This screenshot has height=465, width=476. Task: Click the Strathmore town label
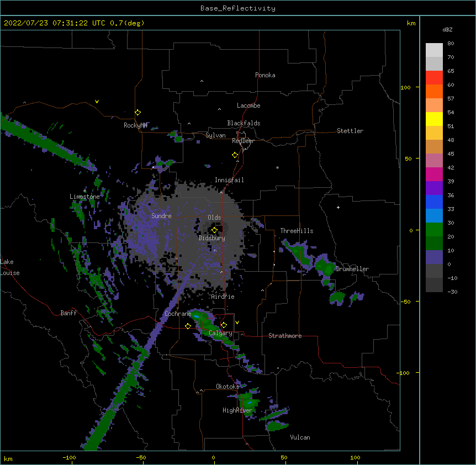[x=285, y=336]
